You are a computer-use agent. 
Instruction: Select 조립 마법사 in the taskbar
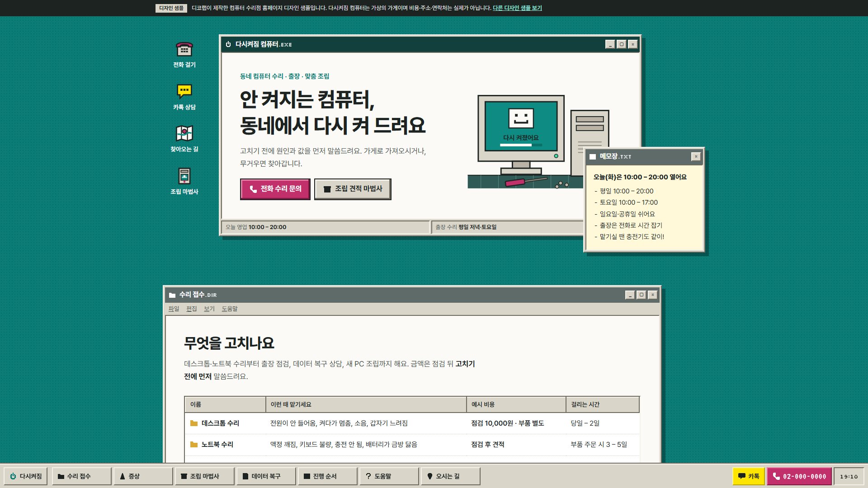point(204,476)
